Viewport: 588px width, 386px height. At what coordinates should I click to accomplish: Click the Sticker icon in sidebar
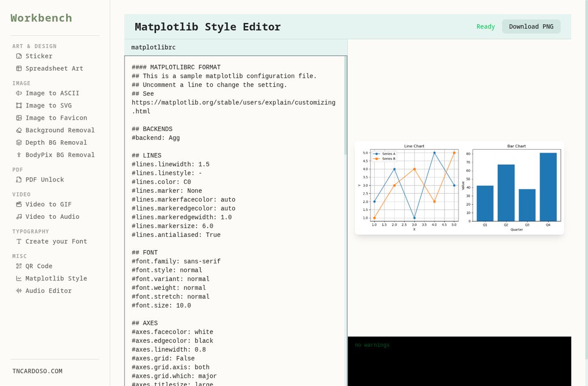(19, 56)
